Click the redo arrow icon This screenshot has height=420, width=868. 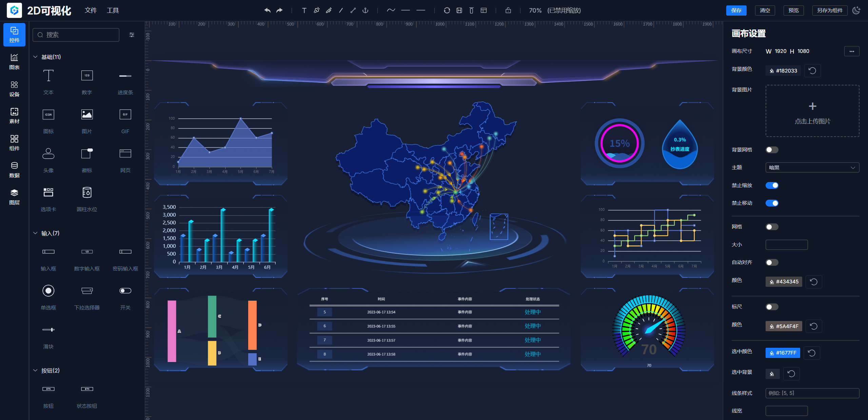tap(279, 11)
